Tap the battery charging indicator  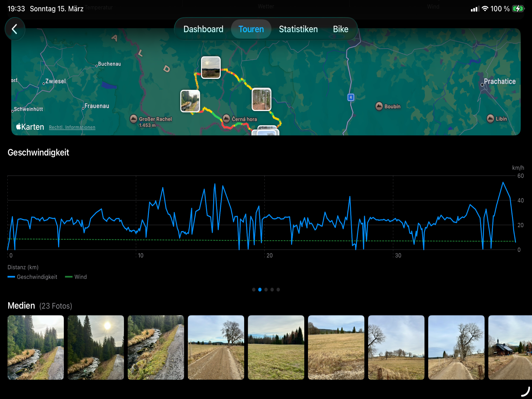518,9
